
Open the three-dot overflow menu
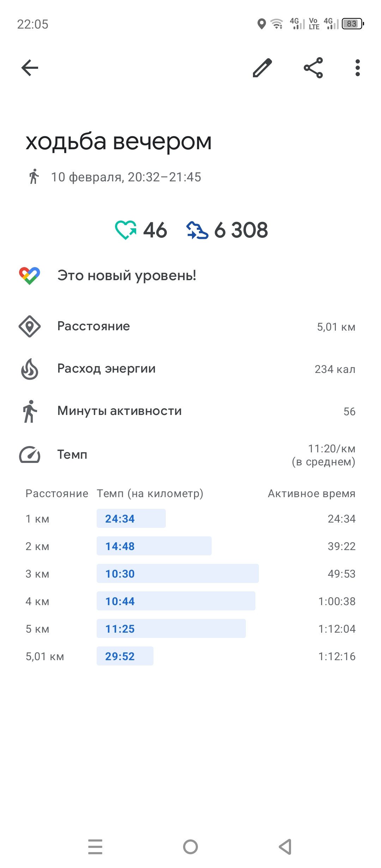pos(358,68)
